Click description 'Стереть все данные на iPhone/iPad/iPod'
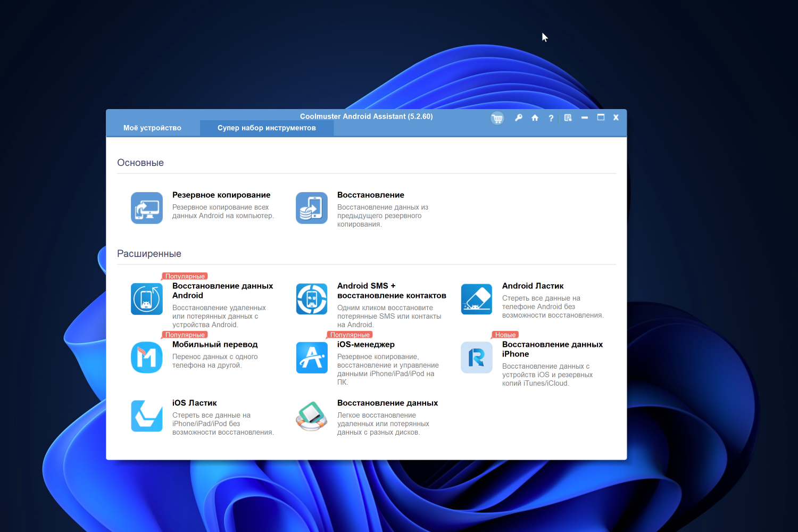The height and width of the screenshot is (532, 798). 223,423
